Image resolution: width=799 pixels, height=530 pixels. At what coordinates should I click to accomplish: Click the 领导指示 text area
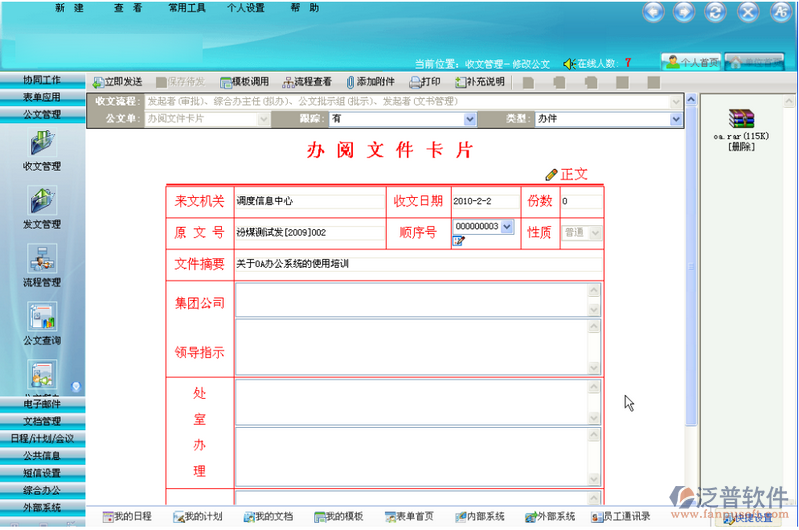[x=417, y=348]
